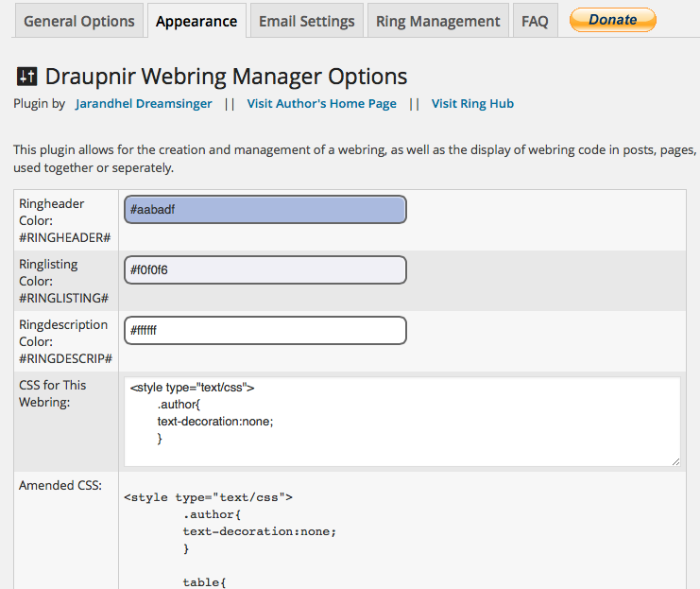Select the Appearance tab

(196, 21)
